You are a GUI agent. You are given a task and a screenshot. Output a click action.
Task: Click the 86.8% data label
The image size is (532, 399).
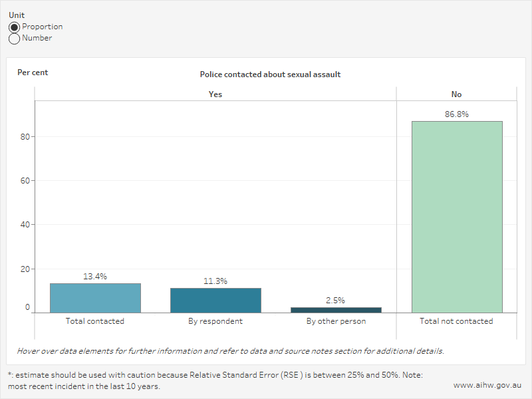point(456,114)
